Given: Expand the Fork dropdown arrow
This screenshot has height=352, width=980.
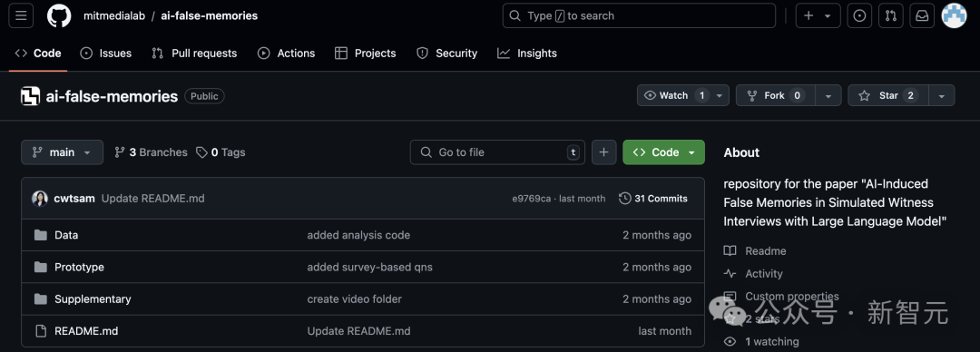Looking at the screenshot, I should (828, 95).
